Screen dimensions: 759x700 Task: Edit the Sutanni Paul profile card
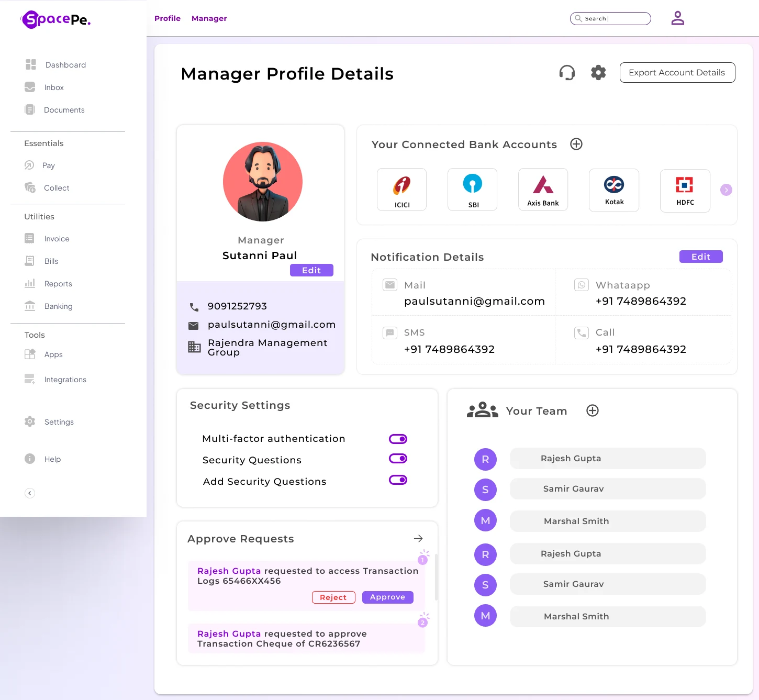(x=311, y=270)
